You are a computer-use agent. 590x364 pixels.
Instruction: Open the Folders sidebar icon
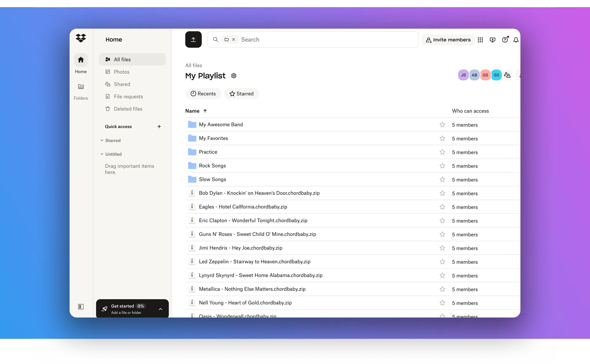[x=81, y=87]
